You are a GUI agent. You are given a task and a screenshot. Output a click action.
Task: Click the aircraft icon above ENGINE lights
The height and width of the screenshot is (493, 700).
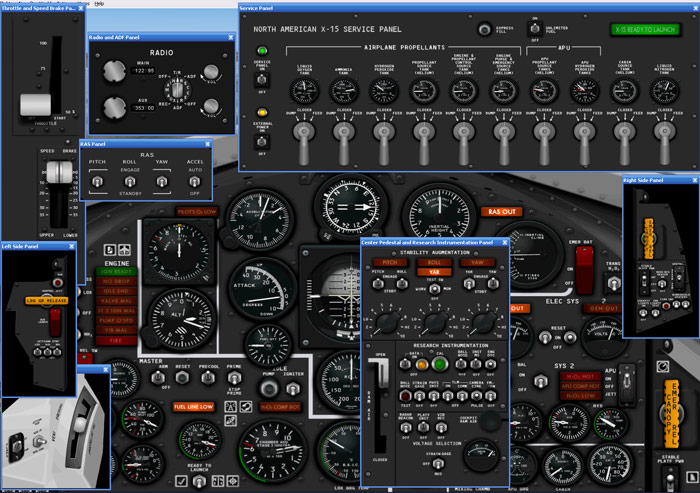(125, 250)
